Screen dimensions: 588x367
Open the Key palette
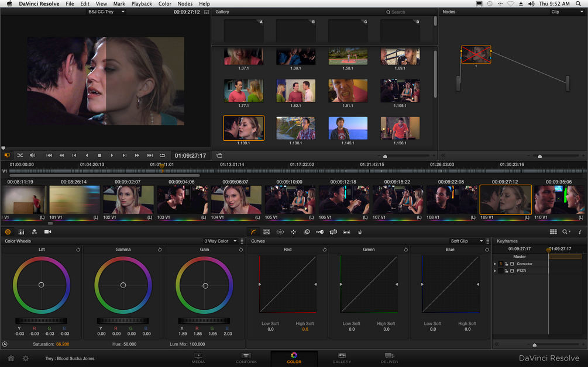click(x=321, y=231)
